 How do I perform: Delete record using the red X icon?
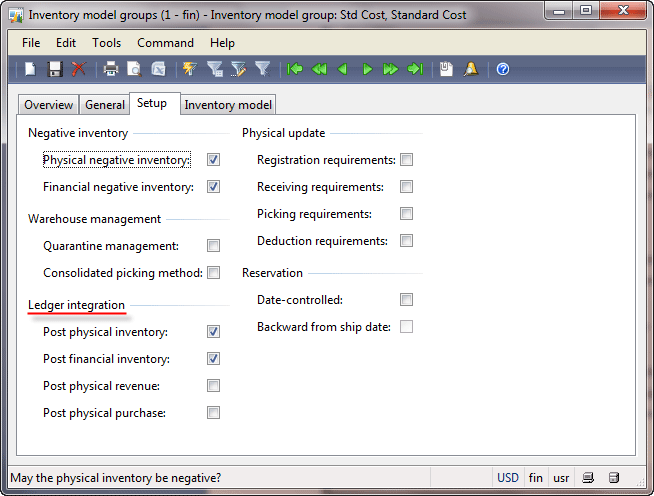click(78, 69)
